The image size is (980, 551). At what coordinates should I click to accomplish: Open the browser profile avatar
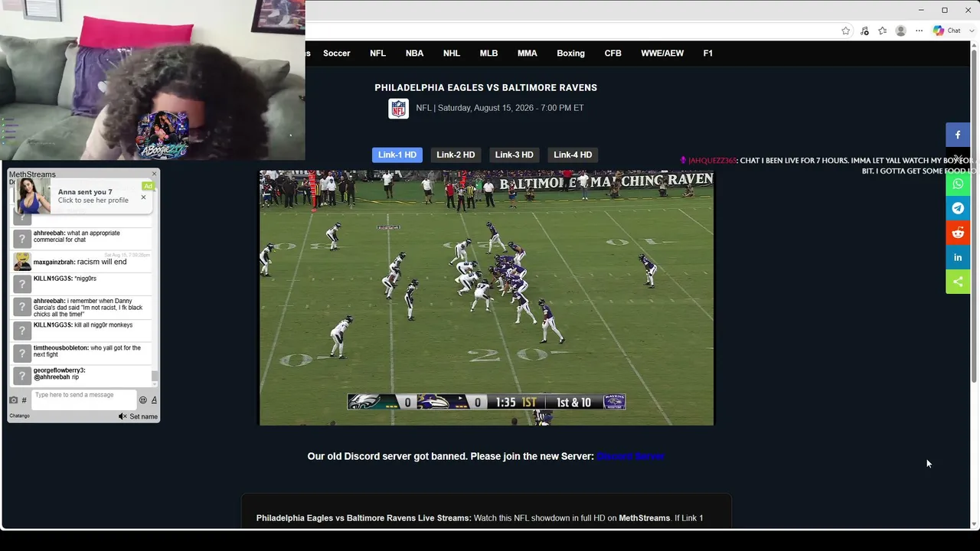point(901,31)
